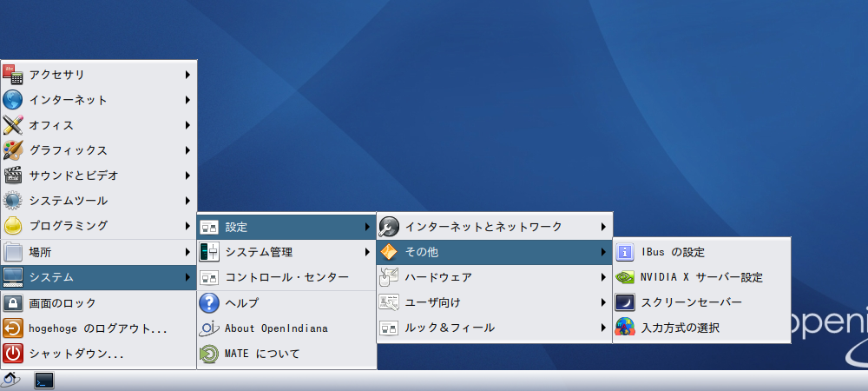Viewport: 868px width, 391px height.
Task: Click the ハードウェア label
Action: (438, 277)
